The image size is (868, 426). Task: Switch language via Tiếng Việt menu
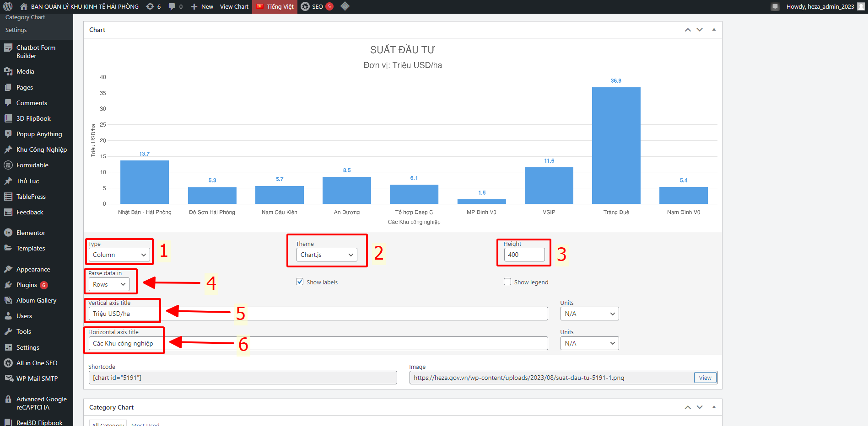pos(275,6)
